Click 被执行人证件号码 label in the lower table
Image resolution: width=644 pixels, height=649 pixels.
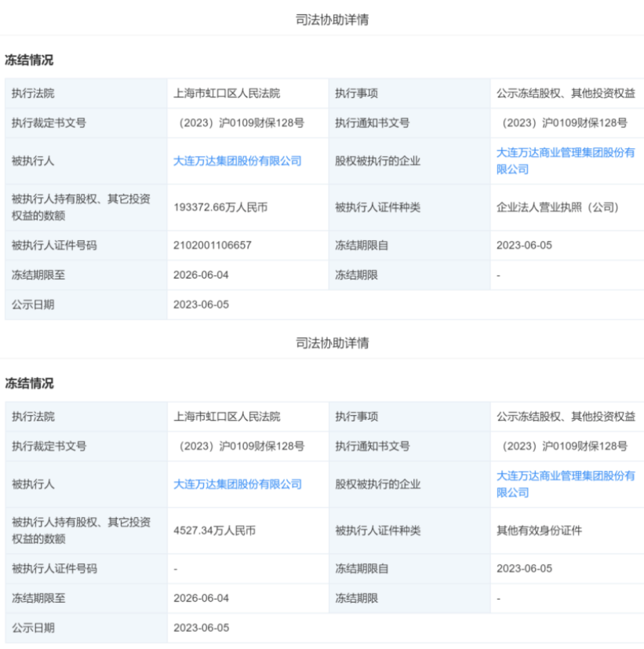click(x=54, y=569)
